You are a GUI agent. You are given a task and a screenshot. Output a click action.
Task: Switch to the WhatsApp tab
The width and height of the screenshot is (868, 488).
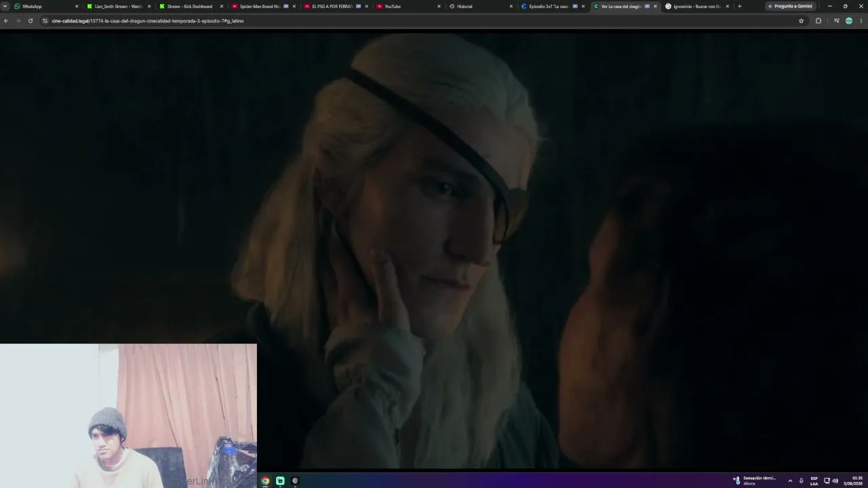pos(45,6)
